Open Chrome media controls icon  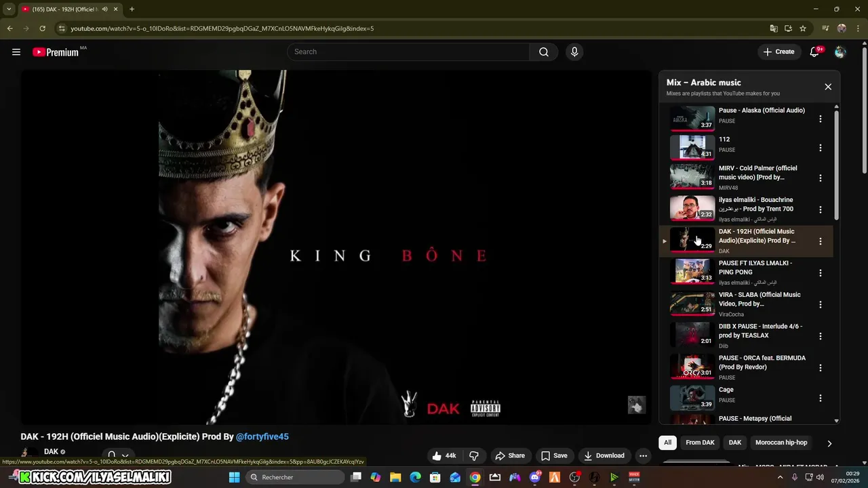click(x=825, y=28)
